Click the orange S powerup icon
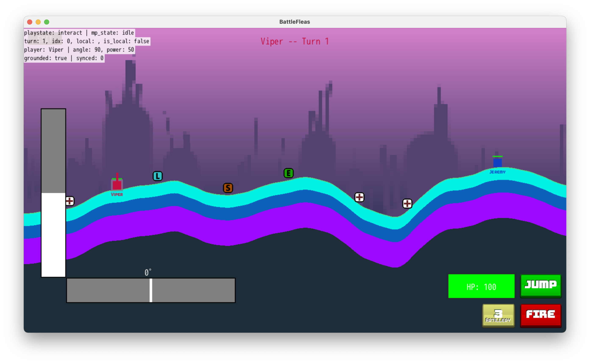The image size is (590, 364). pyautogui.click(x=228, y=188)
